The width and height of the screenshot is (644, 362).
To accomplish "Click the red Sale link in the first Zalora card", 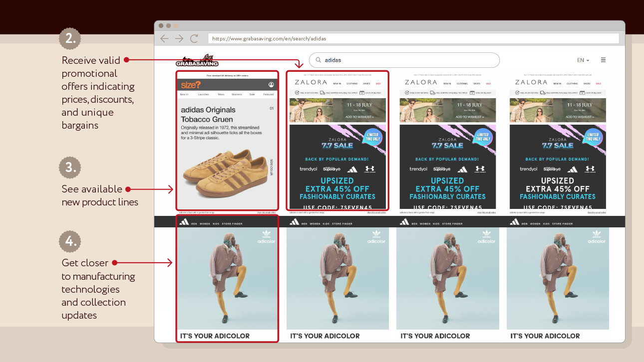I will pos(378,84).
